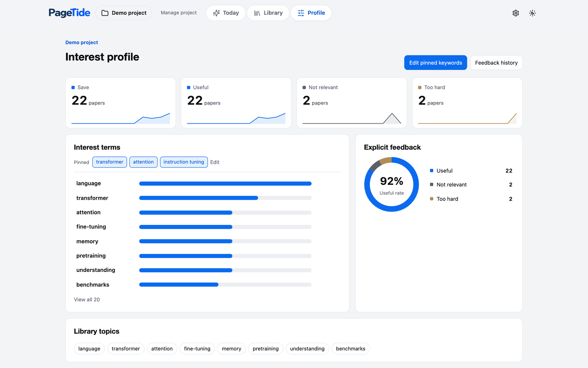Click the Save papers card

pyautogui.click(x=121, y=103)
